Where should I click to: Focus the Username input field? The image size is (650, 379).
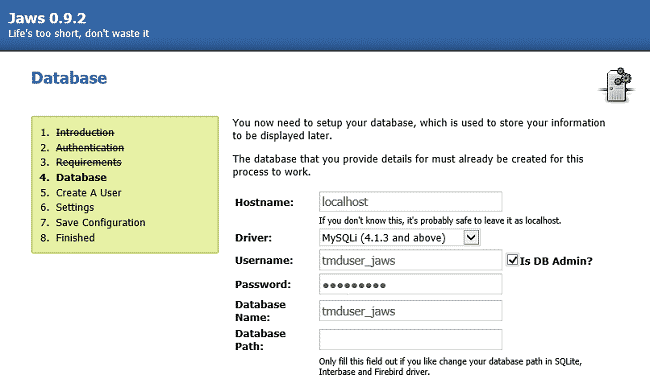click(x=410, y=260)
